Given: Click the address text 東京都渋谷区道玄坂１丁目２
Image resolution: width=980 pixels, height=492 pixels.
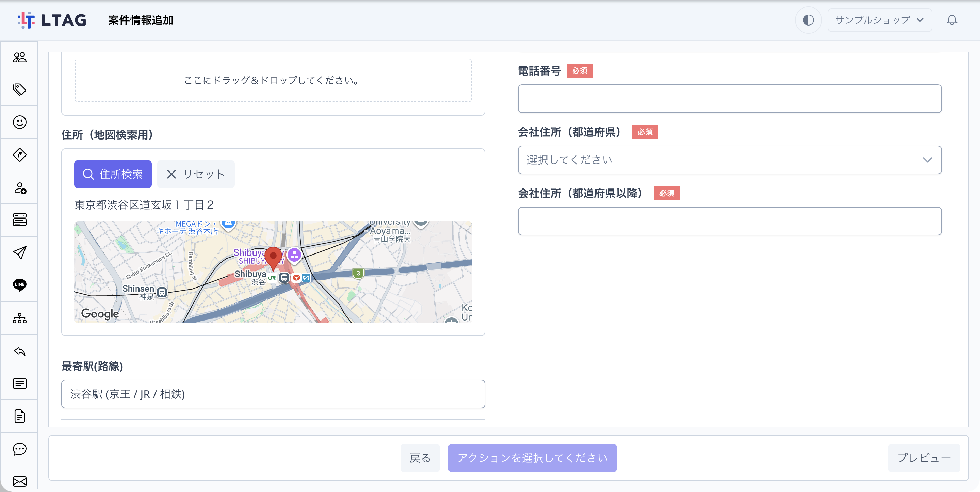Looking at the screenshot, I should pyautogui.click(x=144, y=205).
